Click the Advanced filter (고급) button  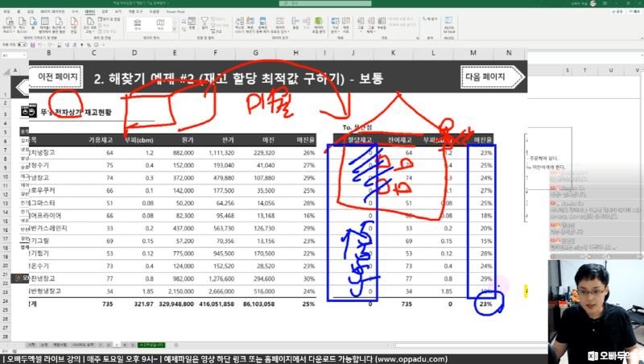point(216,31)
